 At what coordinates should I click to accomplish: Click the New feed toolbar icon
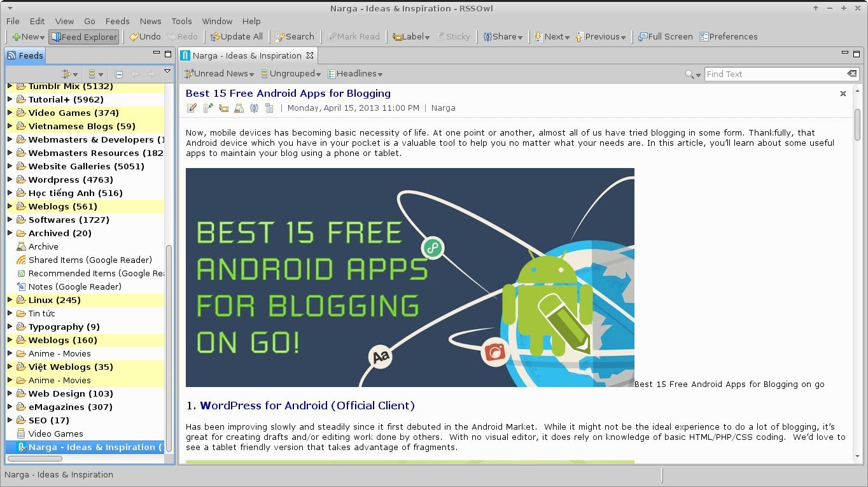coord(17,37)
